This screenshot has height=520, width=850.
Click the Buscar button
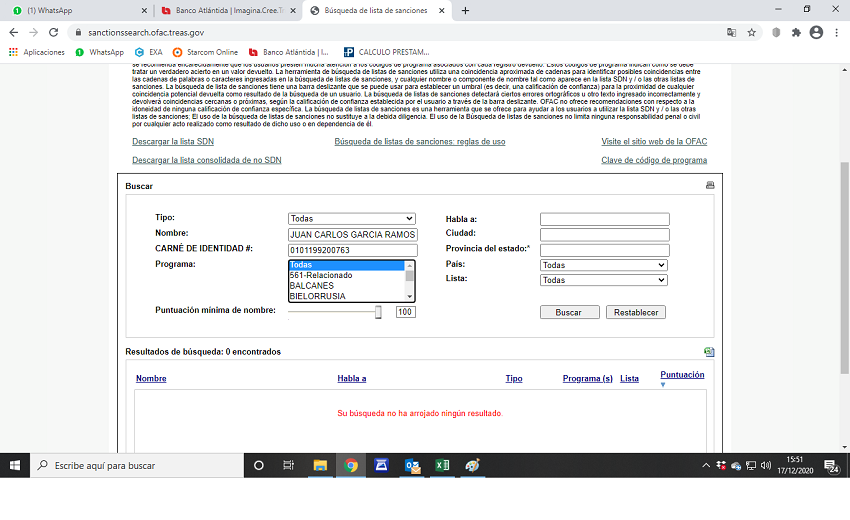coord(568,312)
